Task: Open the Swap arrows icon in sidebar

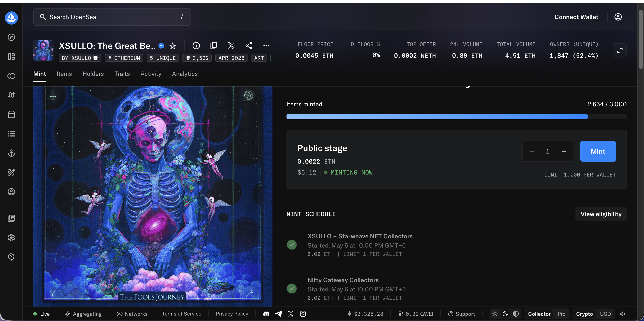Action: pos(11,95)
